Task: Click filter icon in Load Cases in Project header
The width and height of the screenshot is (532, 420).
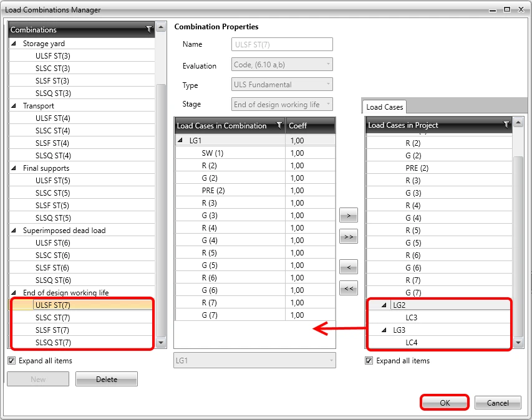Action: pyautogui.click(x=506, y=125)
